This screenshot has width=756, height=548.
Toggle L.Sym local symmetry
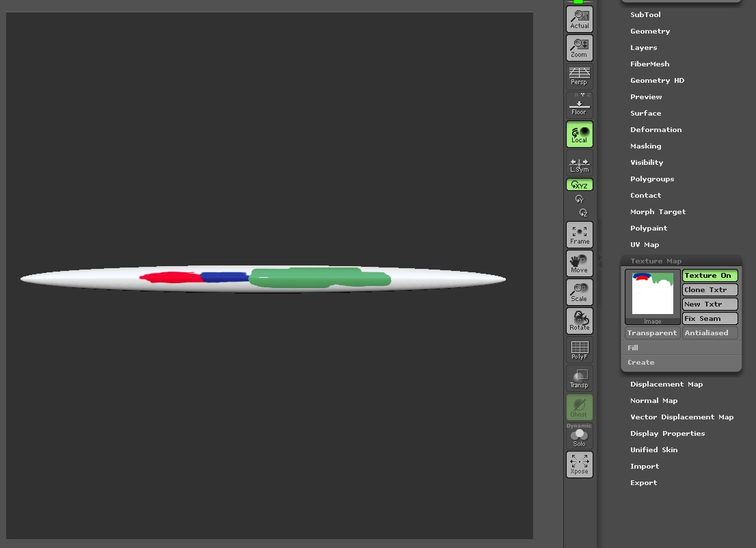[579, 163]
